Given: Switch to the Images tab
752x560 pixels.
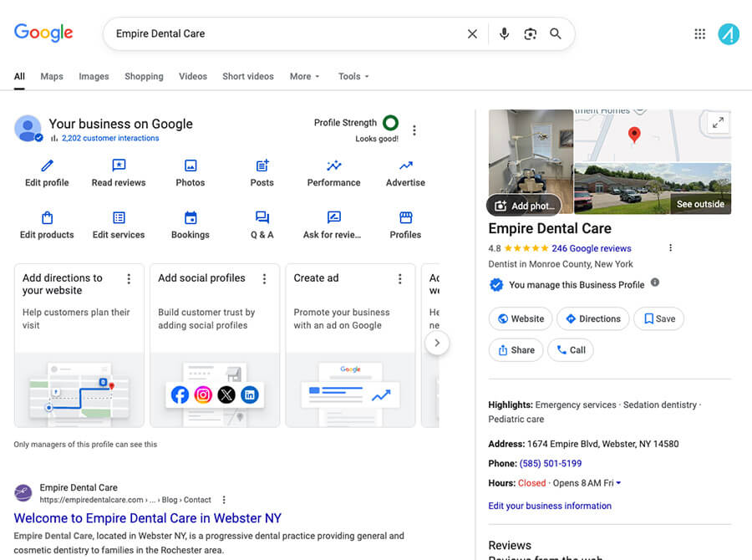Looking at the screenshot, I should tap(94, 76).
